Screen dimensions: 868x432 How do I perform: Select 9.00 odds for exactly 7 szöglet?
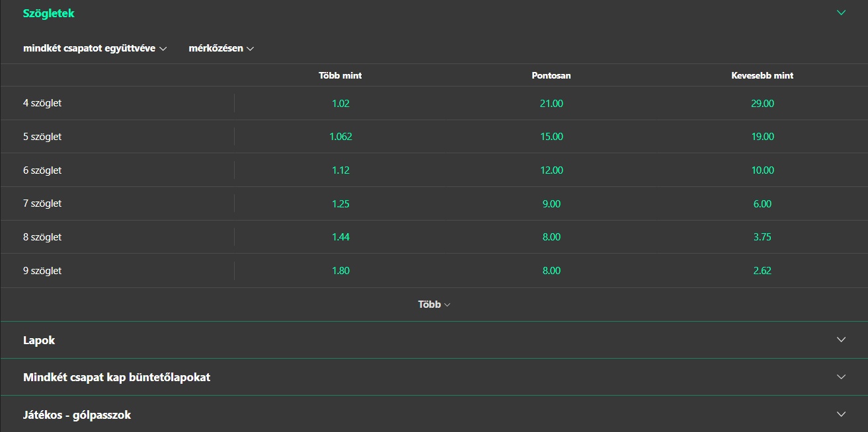551,203
